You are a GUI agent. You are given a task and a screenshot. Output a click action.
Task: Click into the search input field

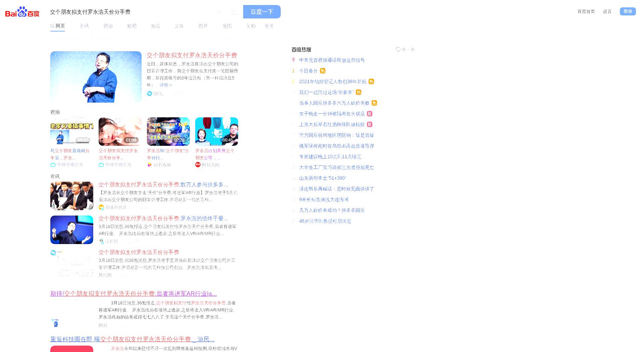point(131,12)
